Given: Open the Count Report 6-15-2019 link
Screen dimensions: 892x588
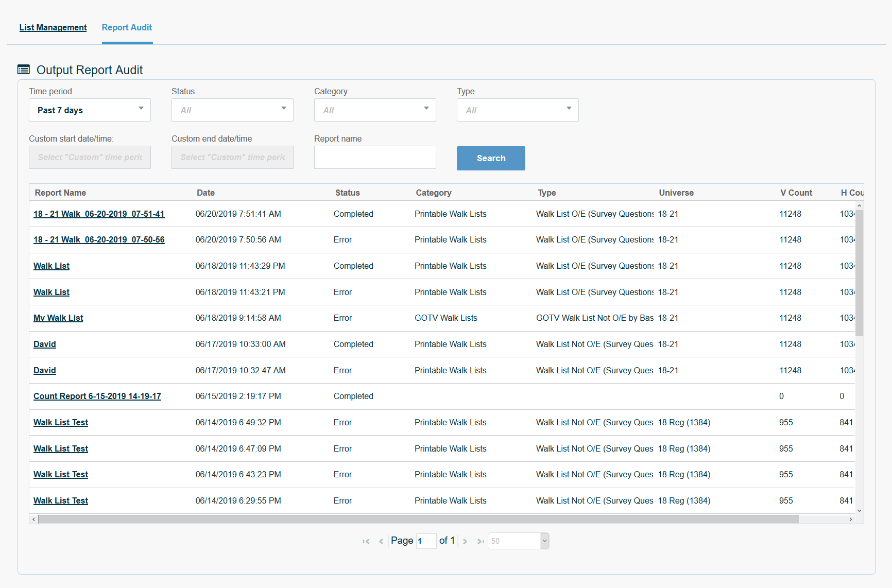Looking at the screenshot, I should point(97,396).
